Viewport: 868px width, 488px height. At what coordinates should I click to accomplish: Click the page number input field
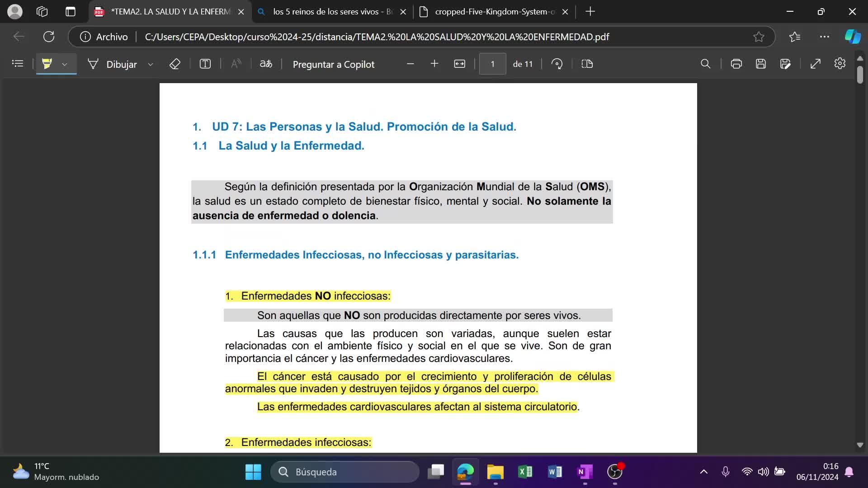click(492, 64)
